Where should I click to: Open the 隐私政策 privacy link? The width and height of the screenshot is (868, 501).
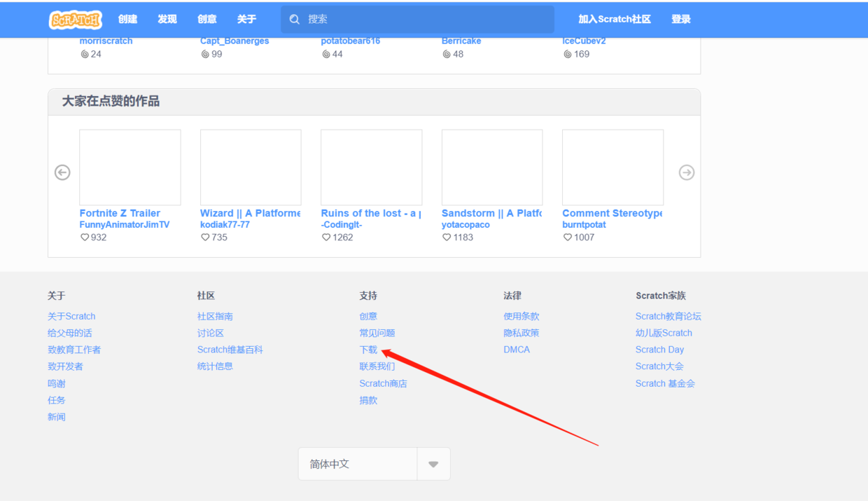click(x=521, y=333)
